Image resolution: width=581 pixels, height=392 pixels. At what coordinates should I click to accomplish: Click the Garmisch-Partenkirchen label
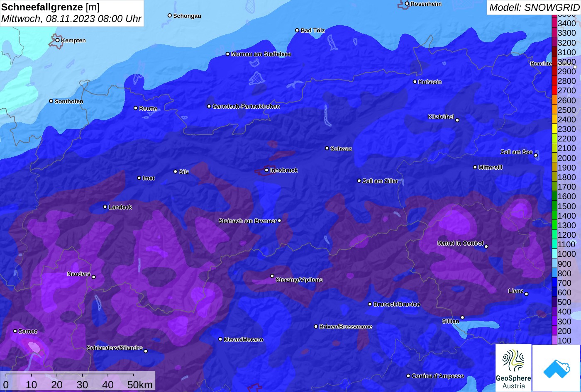tap(246, 107)
